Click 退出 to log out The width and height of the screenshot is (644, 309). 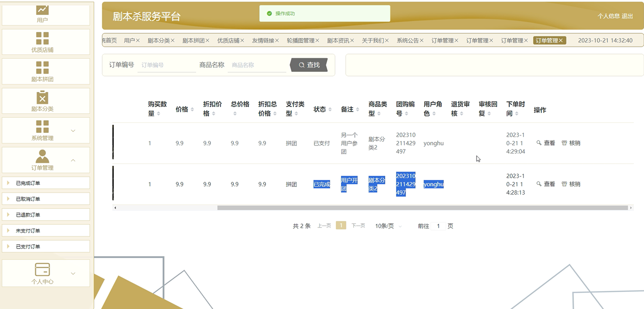point(627,16)
